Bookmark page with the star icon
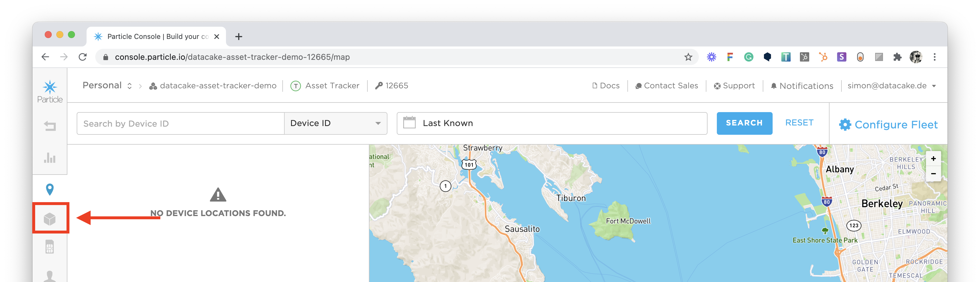This screenshot has width=980, height=282. (688, 57)
